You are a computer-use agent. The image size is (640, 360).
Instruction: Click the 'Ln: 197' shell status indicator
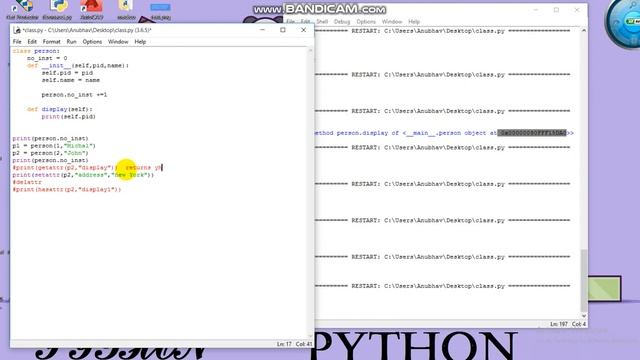point(559,324)
